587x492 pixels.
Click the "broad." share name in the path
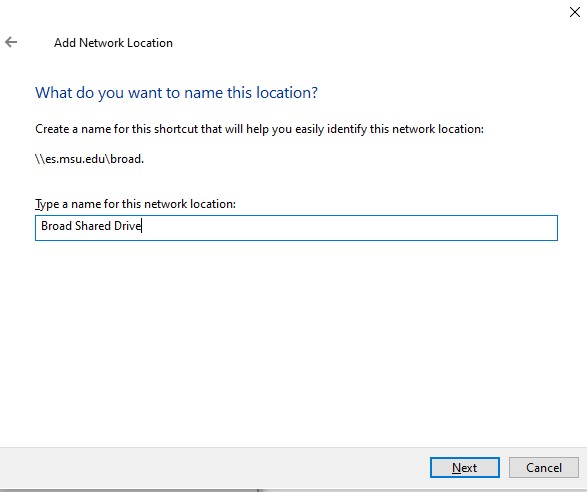pos(127,159)
